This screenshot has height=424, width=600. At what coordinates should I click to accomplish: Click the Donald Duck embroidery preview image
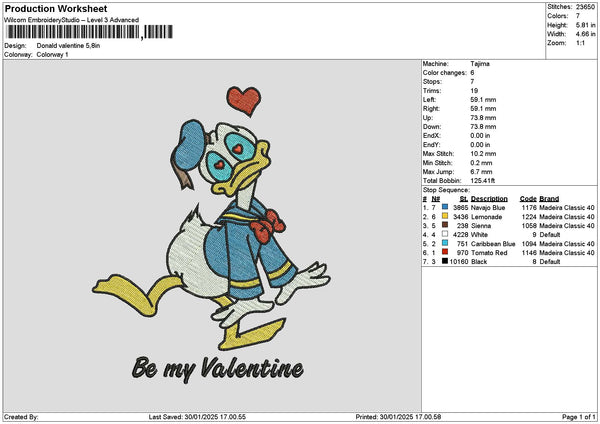[212, 233]
